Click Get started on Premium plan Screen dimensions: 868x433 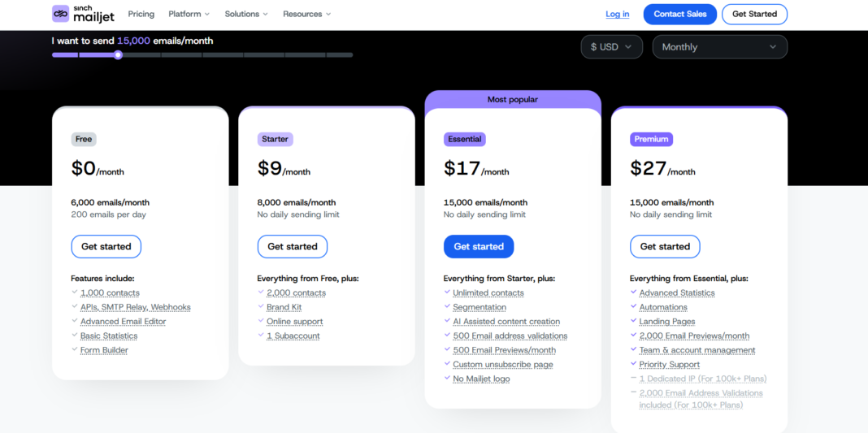[x=665, y=247]
